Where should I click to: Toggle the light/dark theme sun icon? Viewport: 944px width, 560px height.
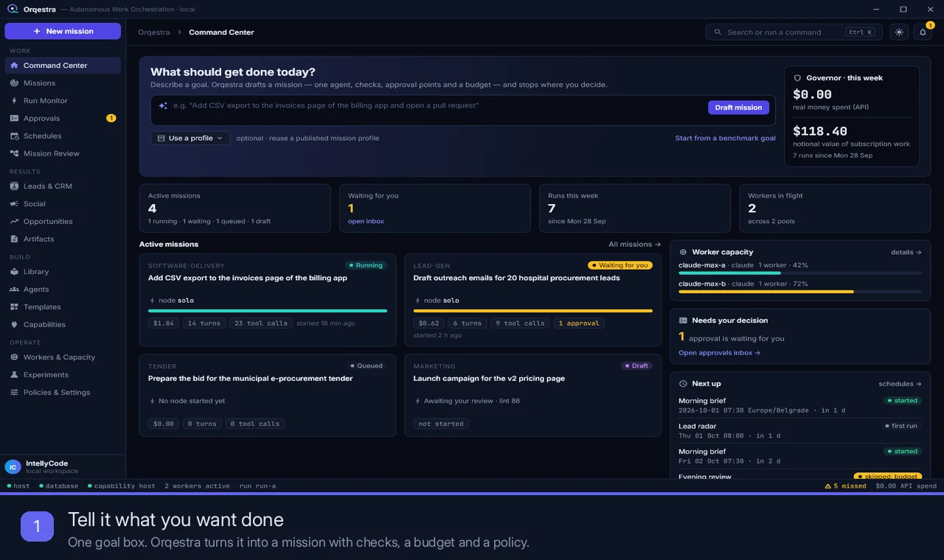point(899,32)
